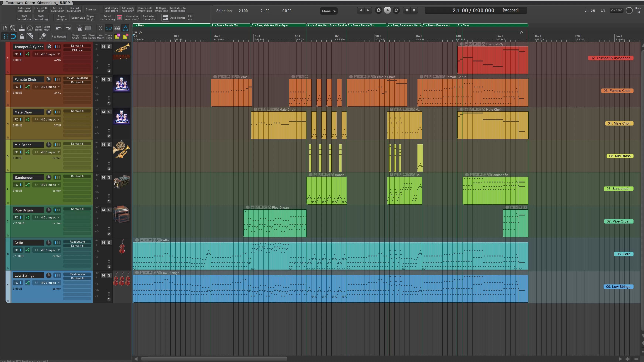The image size is (644, 362).
Task: Open project info icon
Action: coord(30,28)
